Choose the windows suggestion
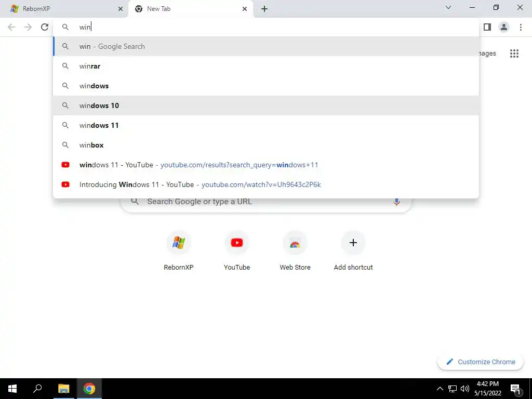This screenshot has height=399, width=532. [266, 86]
